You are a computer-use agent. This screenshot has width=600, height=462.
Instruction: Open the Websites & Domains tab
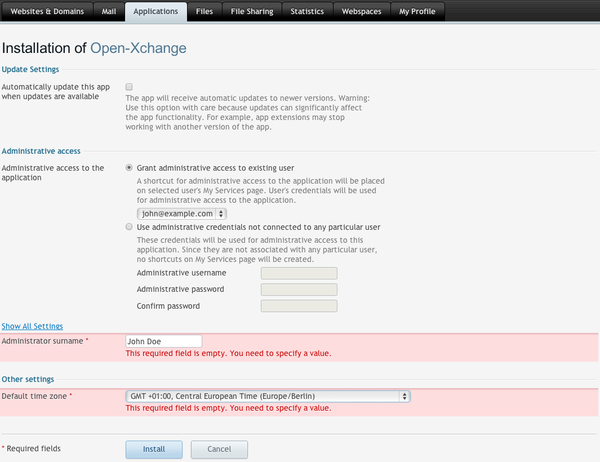click(x=47, y=11)
